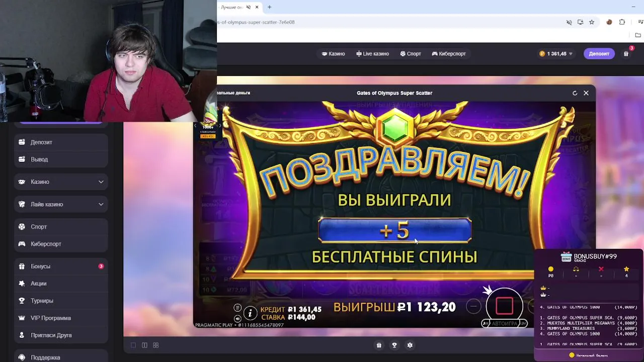The height and width of the screenshot is (362, 644).
Task: Switch to Спорт in top navigation
Action: tap(411, 54)
